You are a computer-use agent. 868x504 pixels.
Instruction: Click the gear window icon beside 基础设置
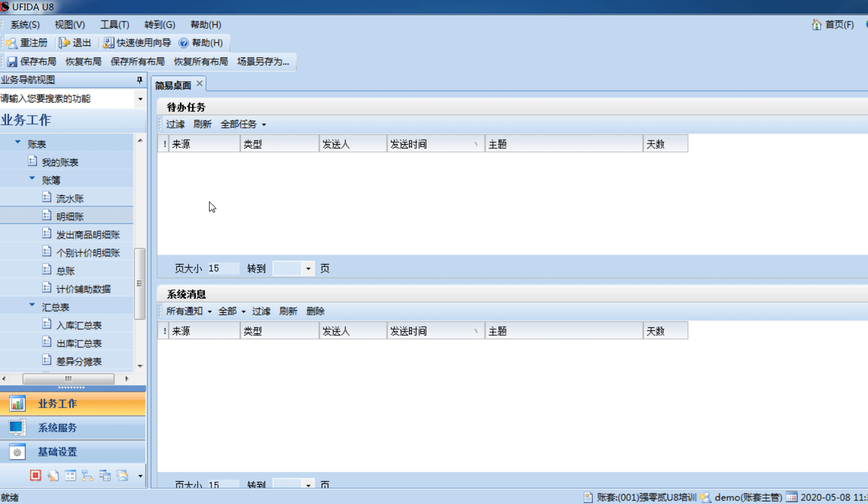coord(17,452)
